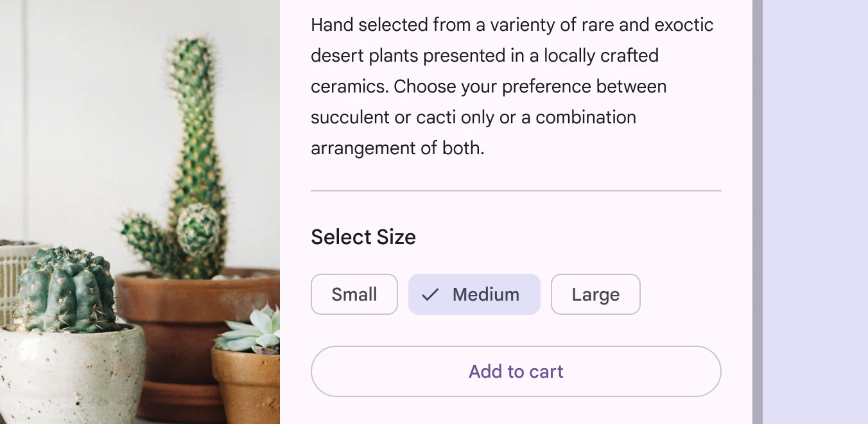This screenshot has width=868, height=424.
Task: Click the small terracotta pot holding the succulent
Action: pyautogui.click(x=247, y=385)
